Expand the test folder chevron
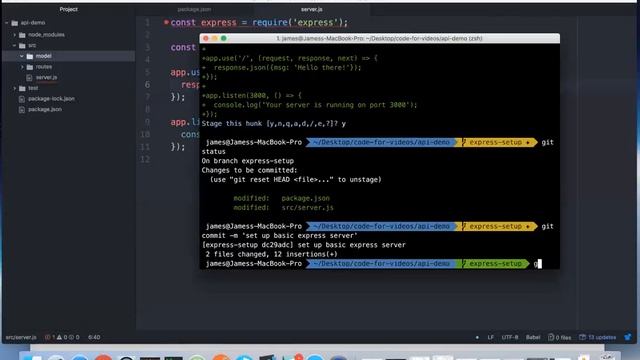 pyautogui.click(x=15, y=88)
